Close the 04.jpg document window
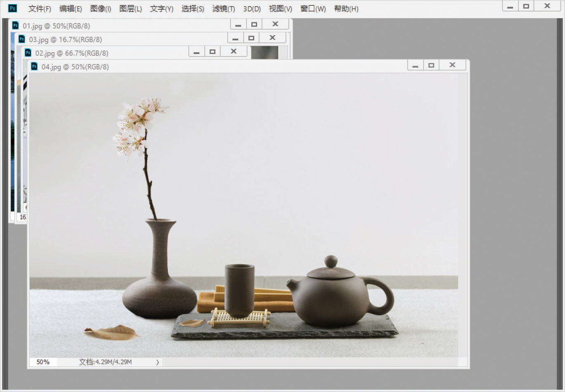 point(452,65)
